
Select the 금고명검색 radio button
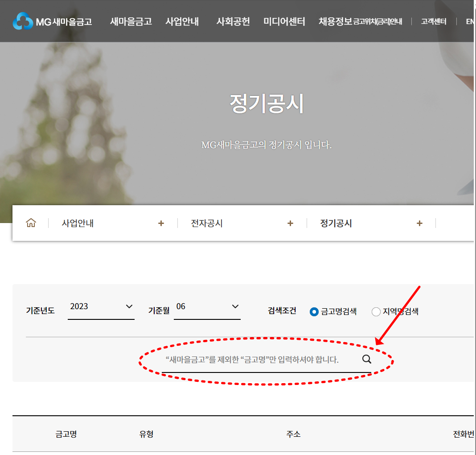314,312
